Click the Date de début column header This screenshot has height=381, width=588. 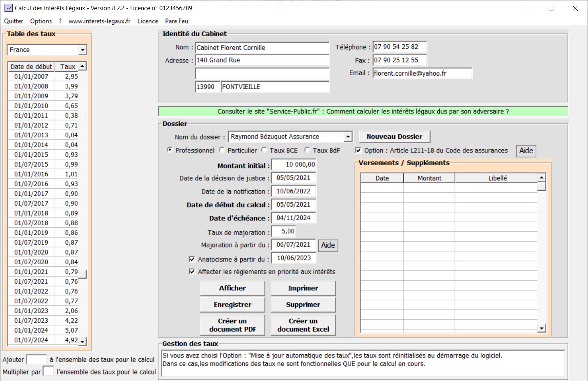[x=31, y=67]
